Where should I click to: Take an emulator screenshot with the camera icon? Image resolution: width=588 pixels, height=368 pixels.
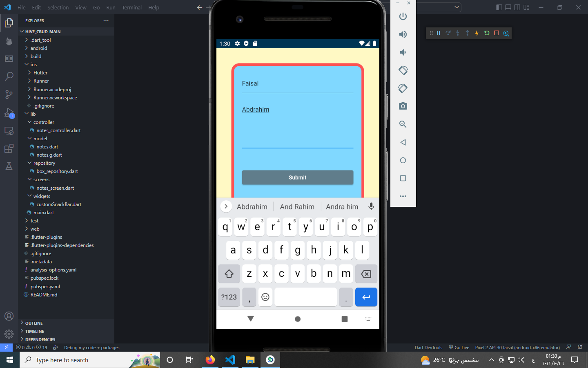click(403, 106)
